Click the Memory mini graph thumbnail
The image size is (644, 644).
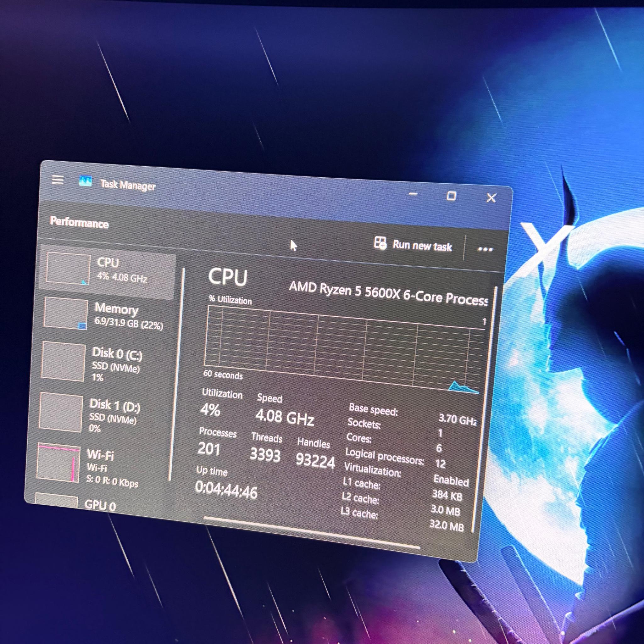(66, 314)
